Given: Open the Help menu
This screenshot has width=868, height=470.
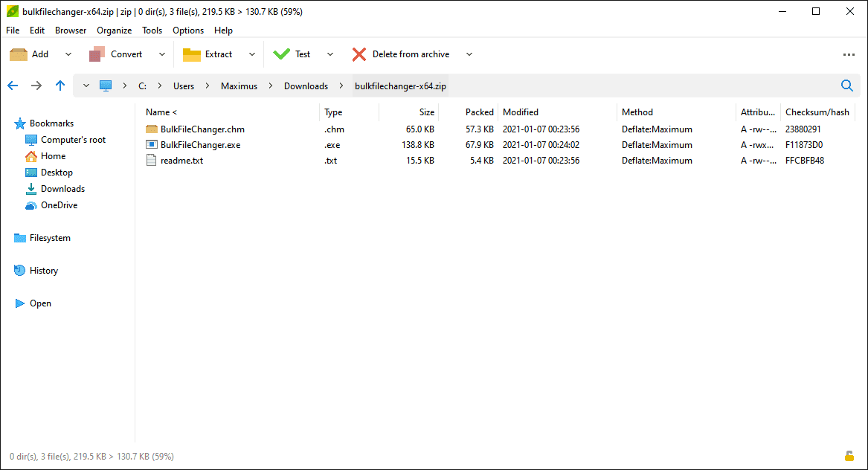Looking at the screenshot, I should pos(223,30).
